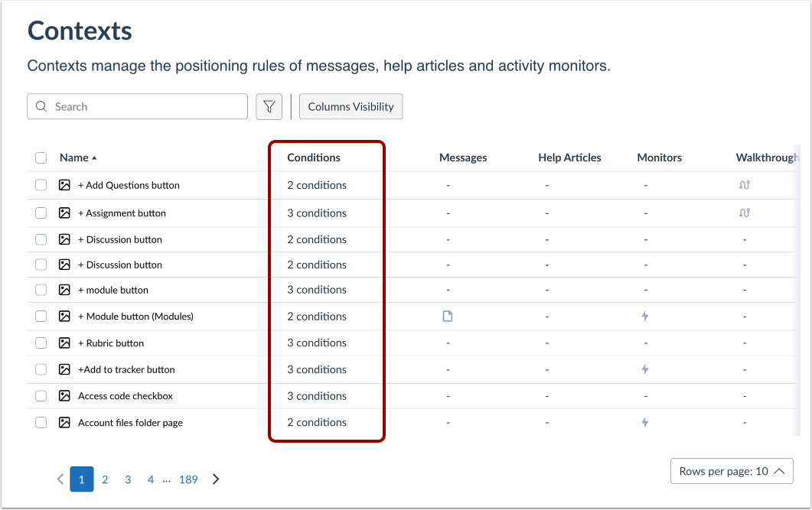Image resolution: width=812 pixels, height=510 pixels.
Task: Click monitor lightning icon for +Add to tracker button
Action: (645, 369)
